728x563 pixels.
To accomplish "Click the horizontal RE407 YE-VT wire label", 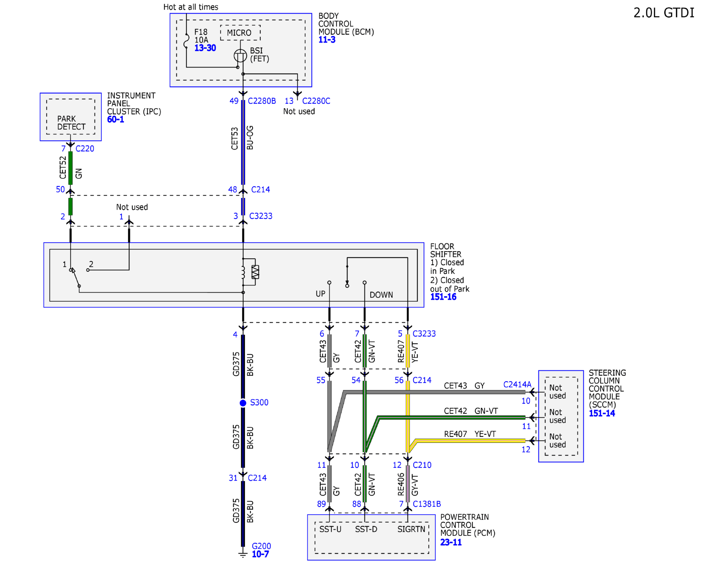I will tap(469, 434).
